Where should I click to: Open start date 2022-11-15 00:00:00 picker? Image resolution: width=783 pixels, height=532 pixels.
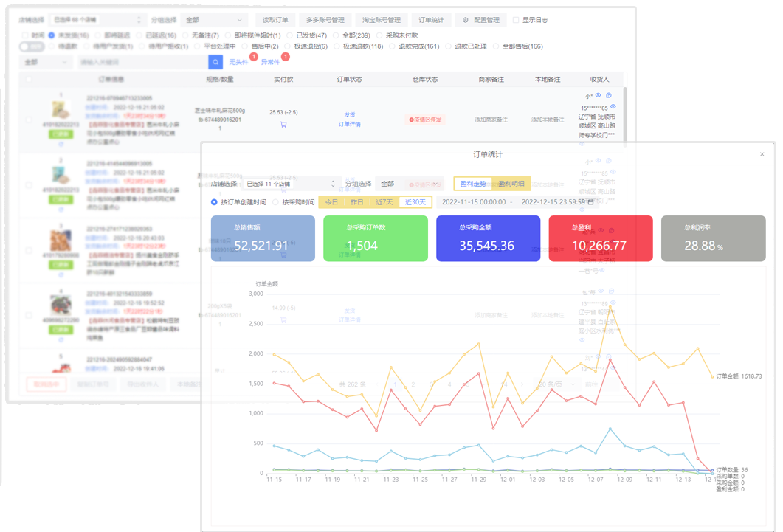point(473,202)
